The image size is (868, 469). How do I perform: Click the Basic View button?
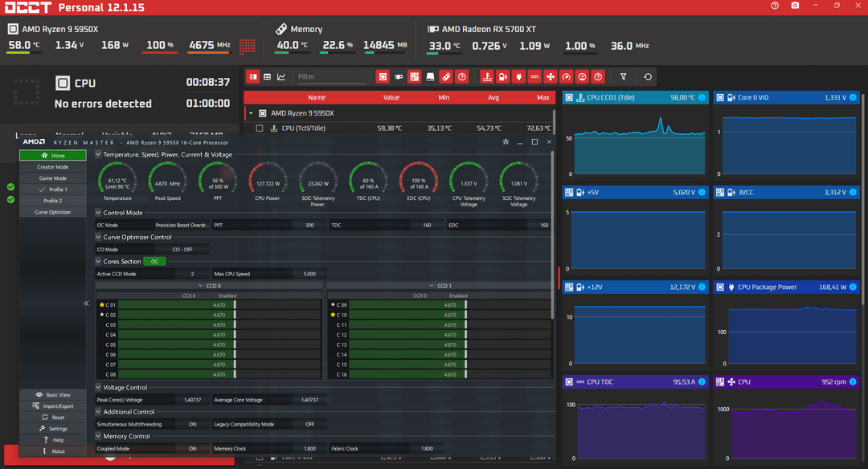pos(52,395)
